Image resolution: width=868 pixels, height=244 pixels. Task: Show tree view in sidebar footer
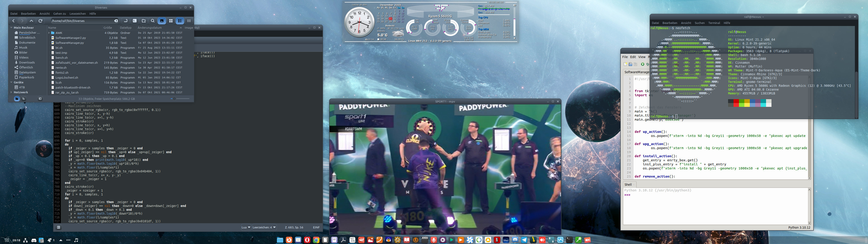click(24, 99)
